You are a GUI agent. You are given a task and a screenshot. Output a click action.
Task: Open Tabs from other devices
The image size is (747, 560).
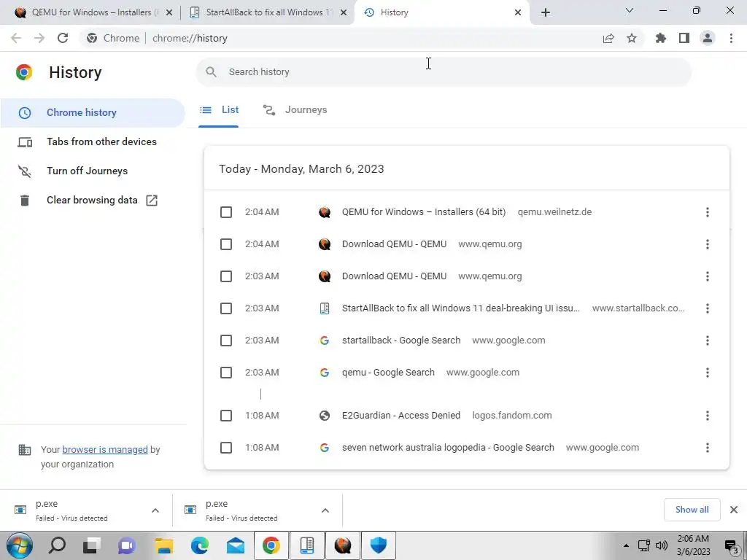point(92,142)
